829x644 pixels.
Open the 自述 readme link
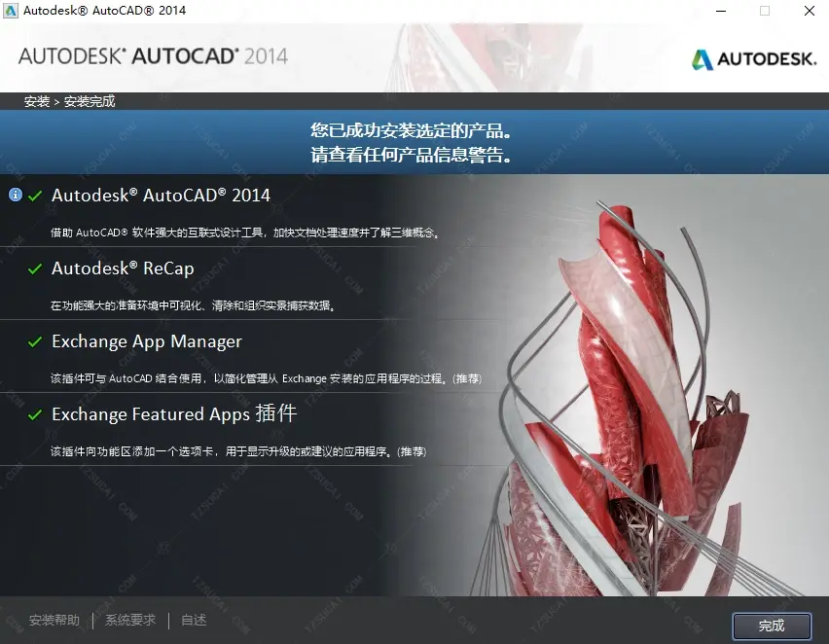pyautogui.click(x=194, y=620)
